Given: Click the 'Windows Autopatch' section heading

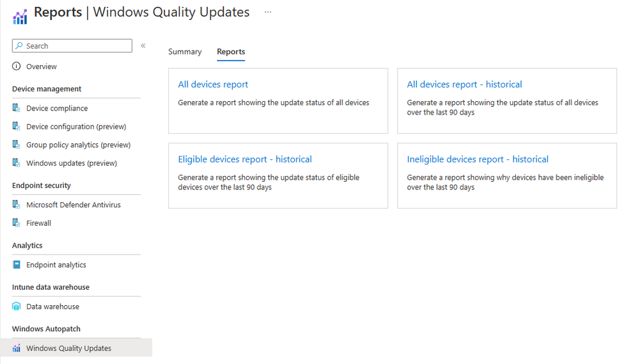Looking at the screenshot, I should coord(46,329).
